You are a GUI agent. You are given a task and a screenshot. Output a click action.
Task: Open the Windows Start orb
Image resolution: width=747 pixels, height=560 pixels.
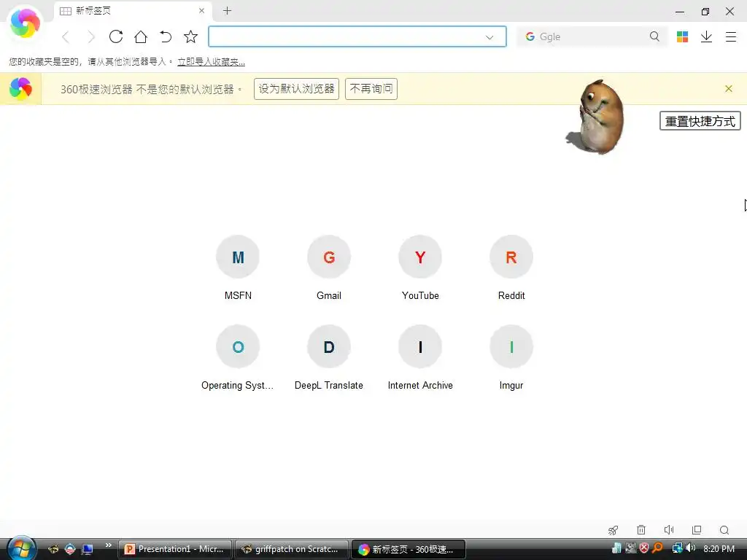point(21,548)
